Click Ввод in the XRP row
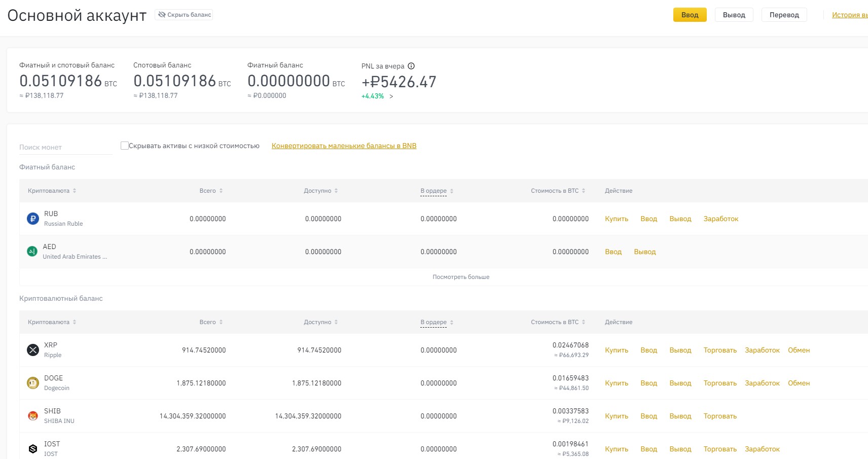This screenshot has width=868, height=459. click(648, 350)
